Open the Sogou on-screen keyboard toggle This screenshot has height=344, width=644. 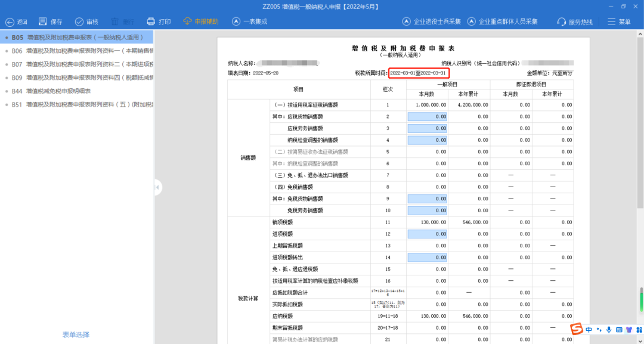click(x=620, y=329)
